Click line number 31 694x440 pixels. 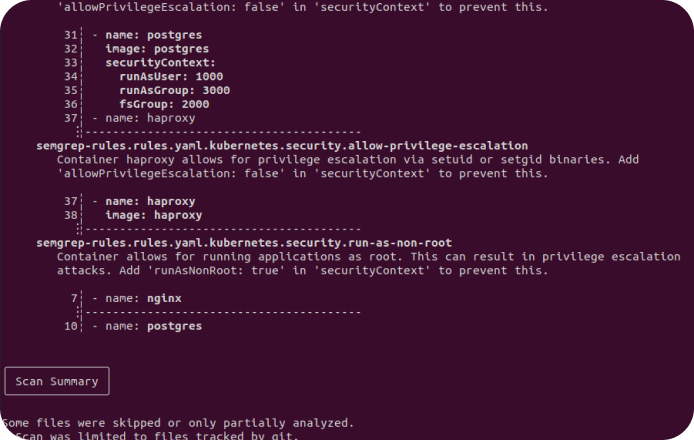click(x=70, y=35)
